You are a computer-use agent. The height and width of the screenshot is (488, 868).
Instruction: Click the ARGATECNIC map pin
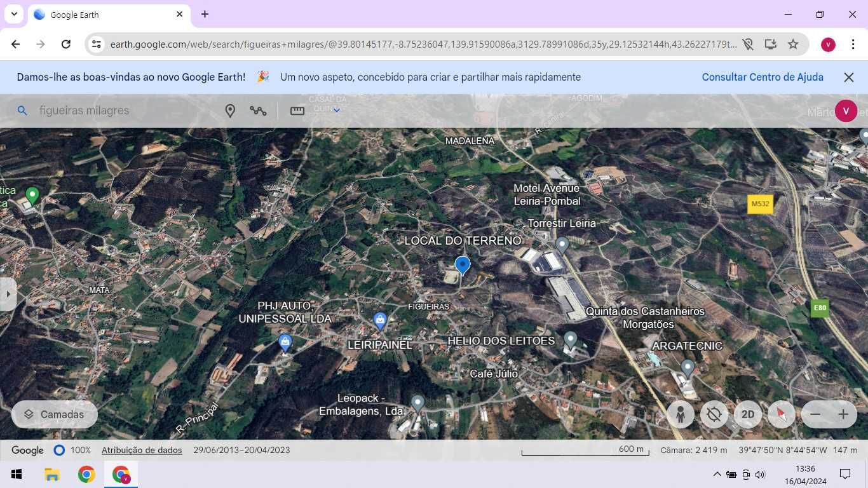click(x=687, y=367)
